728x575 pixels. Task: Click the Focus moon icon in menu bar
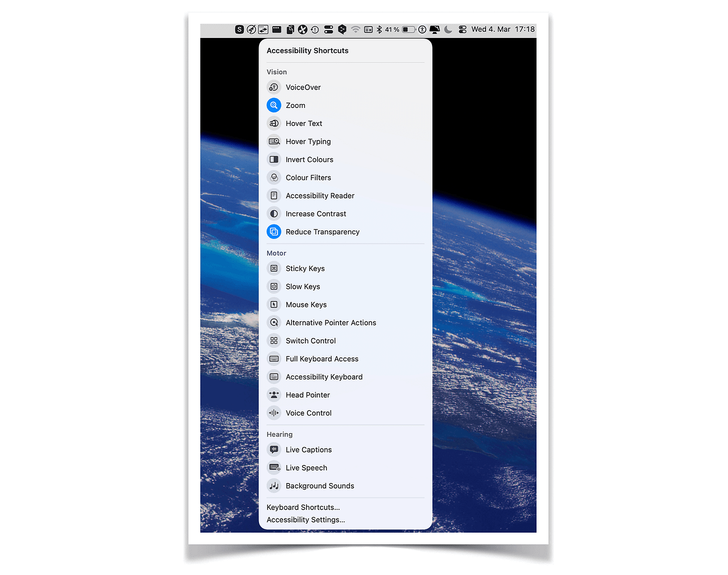[x=448, y=29]
